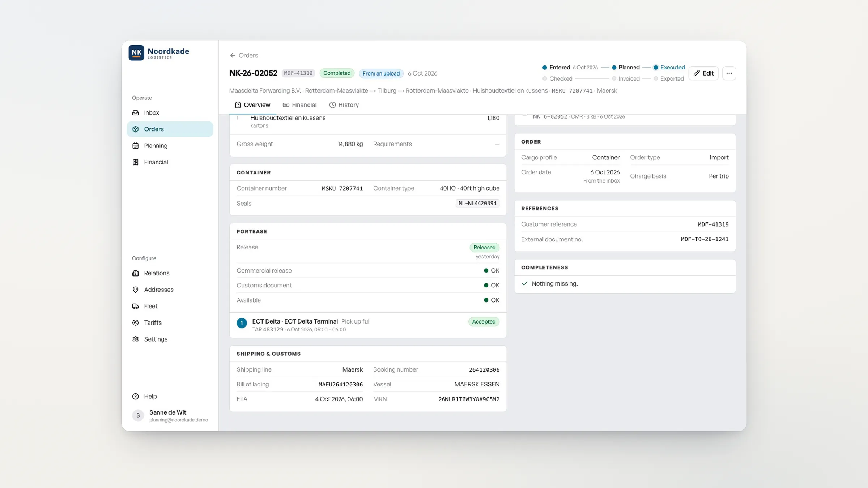Click container number MSKU 7207741 in Container card
Image resolution: width=868 pixels, height=488 pixels.
click(342, 188)
